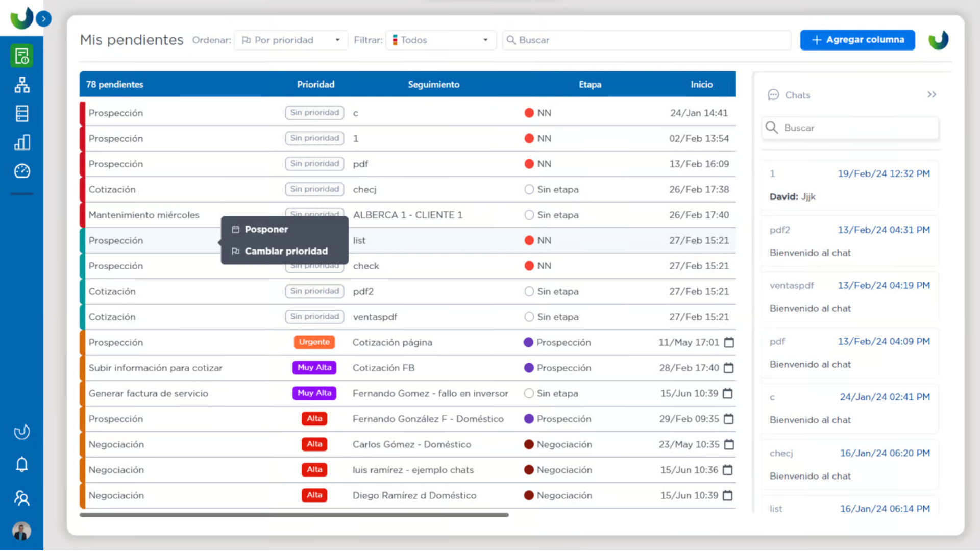Click Sin prioridad badge in row pdf
The width and height of the screenshot is (980, 551).
(x=314, y=164)
